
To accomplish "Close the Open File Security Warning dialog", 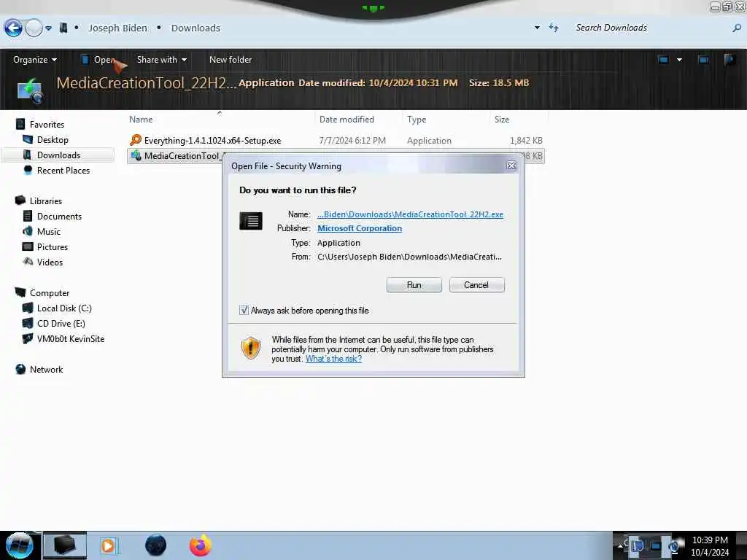I will tap(511, 166).
